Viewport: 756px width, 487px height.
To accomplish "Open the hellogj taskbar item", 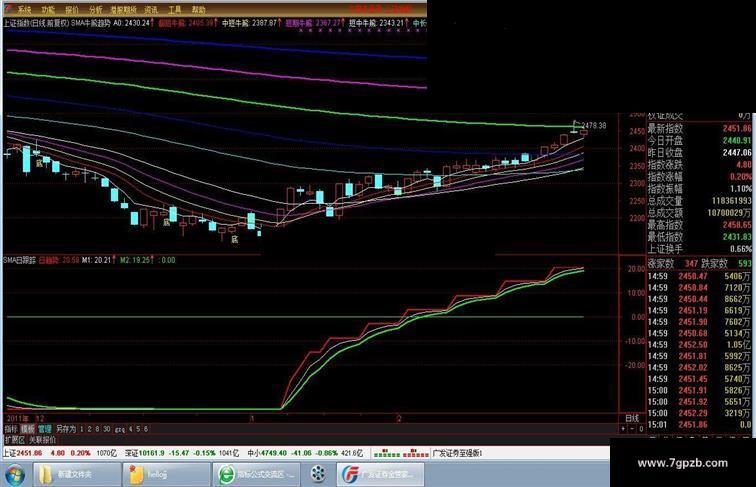I will [166, 474].
